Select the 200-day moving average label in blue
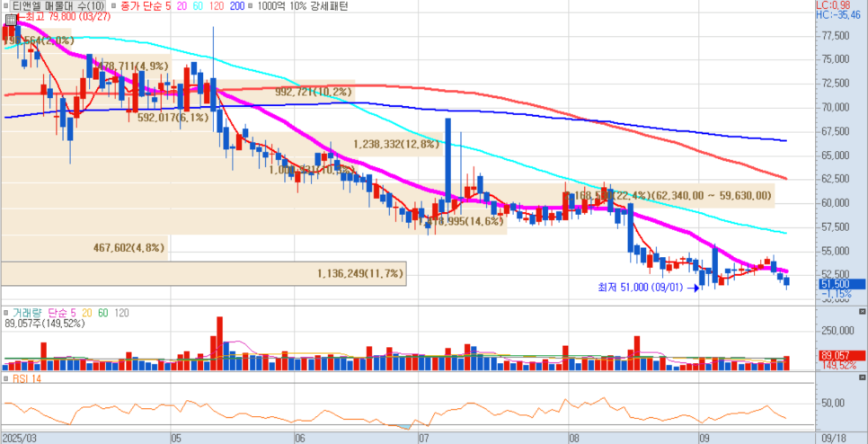This screenshot has height=444, width=868. (x=236, y=6)
